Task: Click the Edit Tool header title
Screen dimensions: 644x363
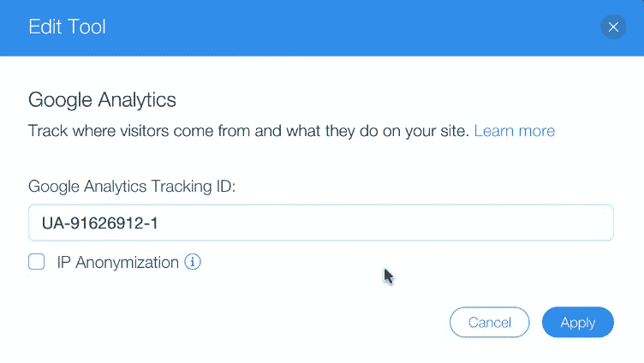Action: pyautogui.click(x=68, y=27)
